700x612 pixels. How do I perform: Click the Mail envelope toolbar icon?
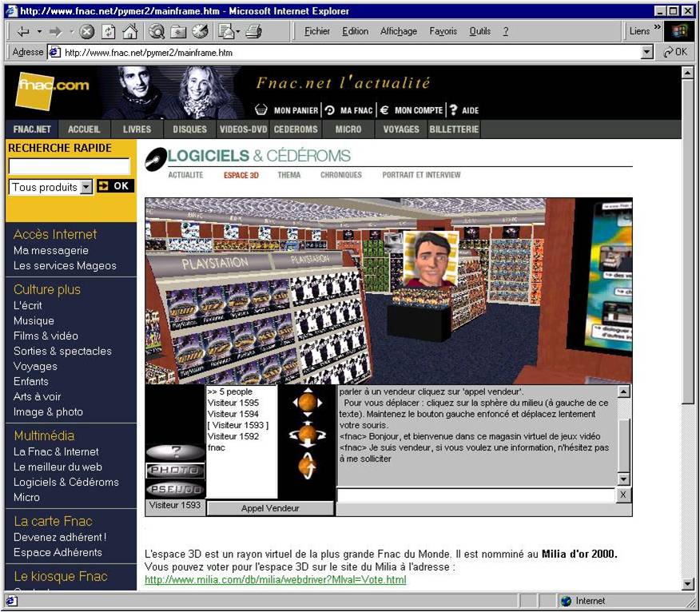226,31
